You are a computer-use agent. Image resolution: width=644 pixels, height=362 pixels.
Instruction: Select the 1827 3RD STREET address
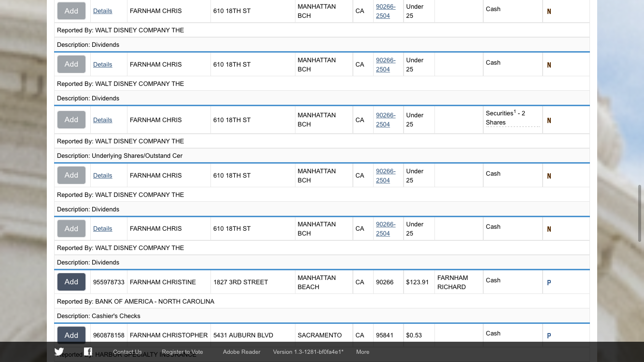[x=240, y=282]
